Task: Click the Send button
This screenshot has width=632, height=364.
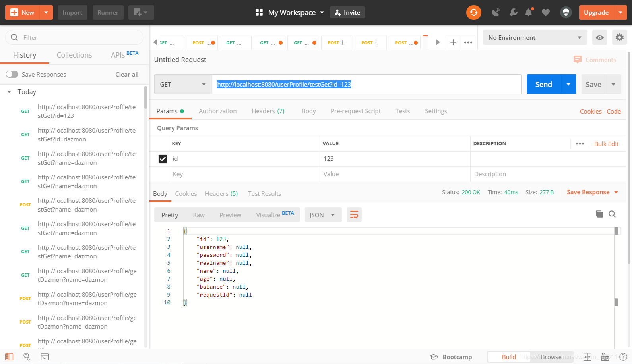Action: pos(543,84)
